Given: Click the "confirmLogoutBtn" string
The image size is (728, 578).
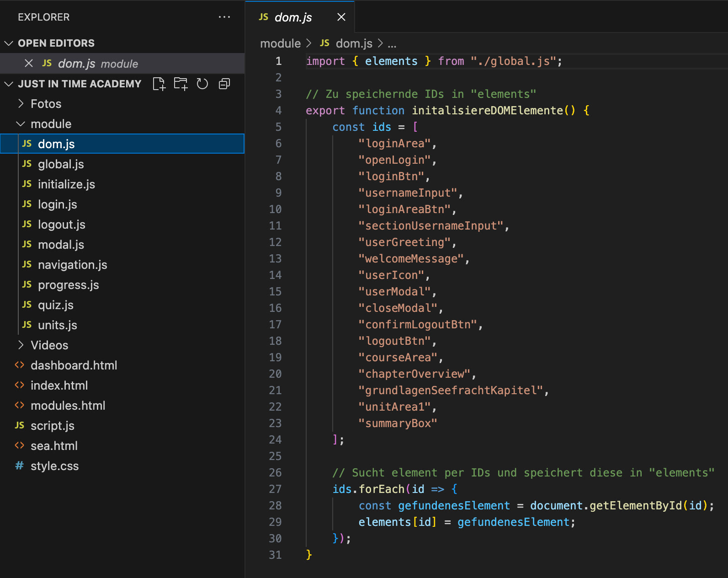Looking at the screenshot, I should click(x=418, y=325).
